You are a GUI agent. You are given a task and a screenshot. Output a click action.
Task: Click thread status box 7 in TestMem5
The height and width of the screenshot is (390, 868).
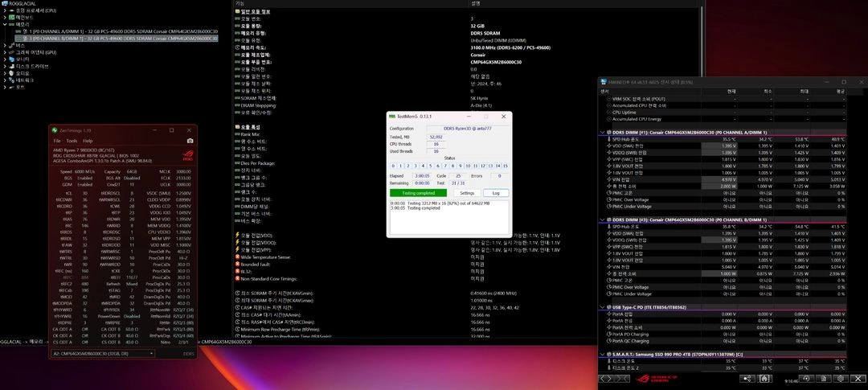coord(445,166)
